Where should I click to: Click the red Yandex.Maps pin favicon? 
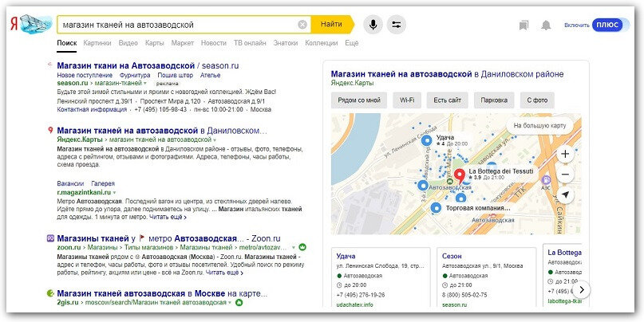[x=50, y=130]
